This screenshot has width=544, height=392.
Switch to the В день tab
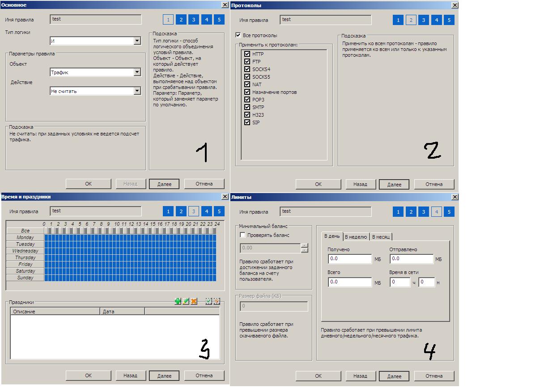pos(332,236)
